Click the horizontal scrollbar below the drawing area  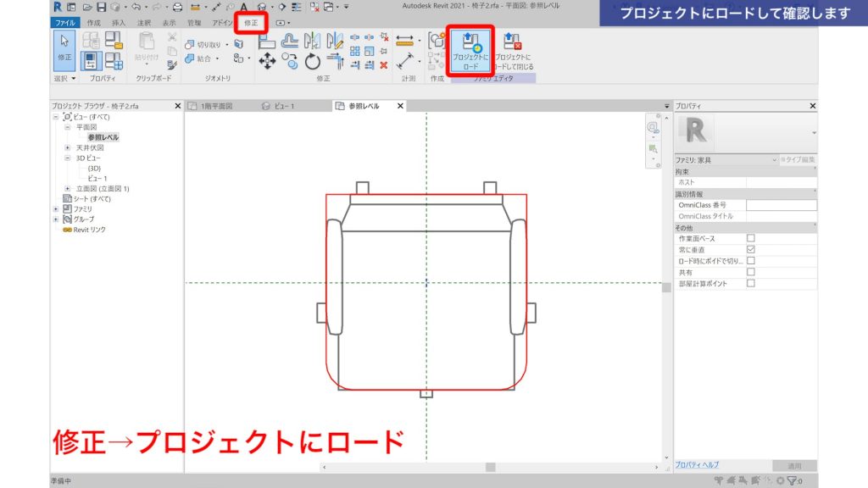coord(492,464)
